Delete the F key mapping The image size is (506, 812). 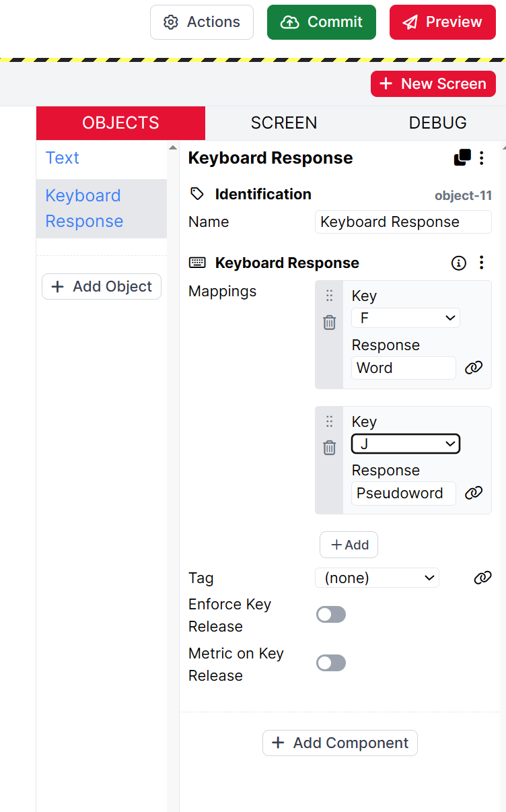click(x=329, y=323)
